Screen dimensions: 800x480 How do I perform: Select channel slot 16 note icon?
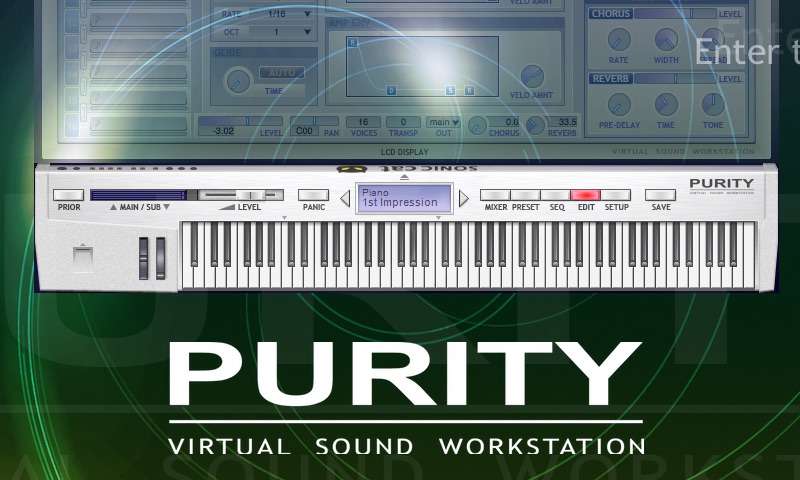click(x=97, y=123)
